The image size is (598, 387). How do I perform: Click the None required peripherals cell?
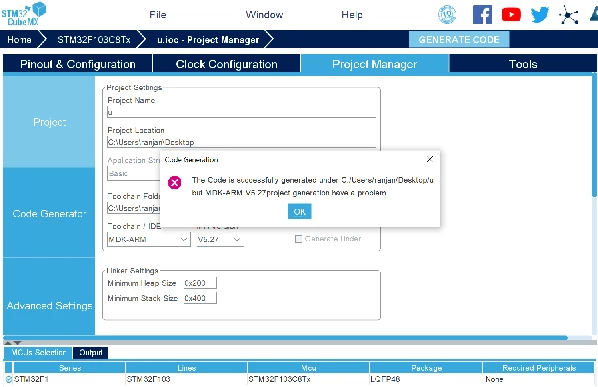tap(539, 379)
